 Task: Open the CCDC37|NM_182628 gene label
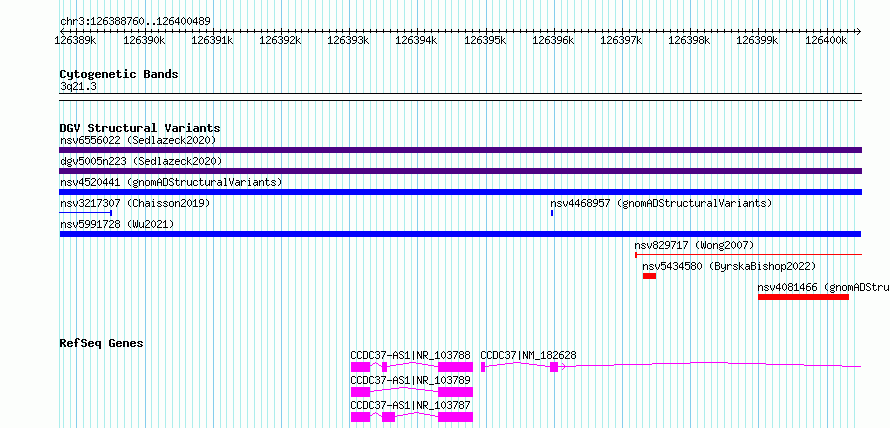point(528,355)
